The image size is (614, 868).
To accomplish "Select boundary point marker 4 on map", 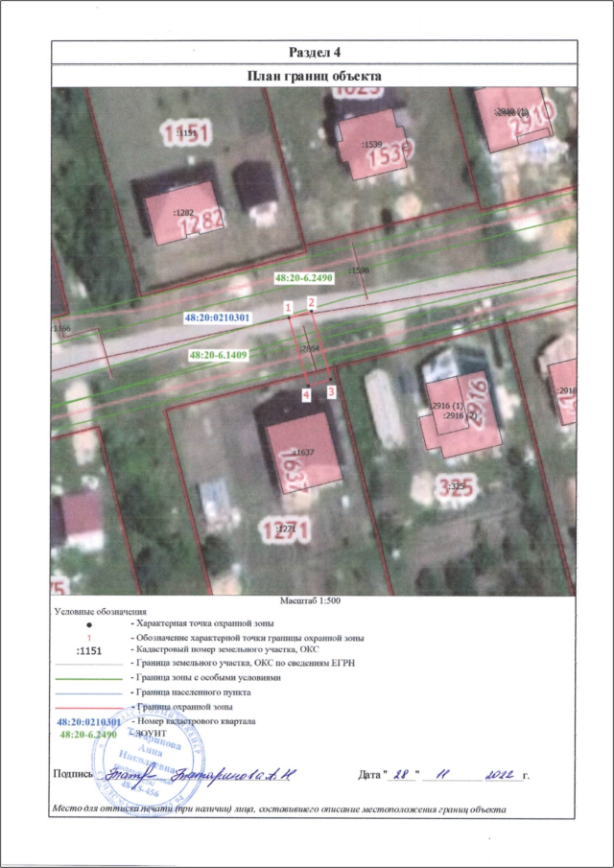I will [307, 394].
